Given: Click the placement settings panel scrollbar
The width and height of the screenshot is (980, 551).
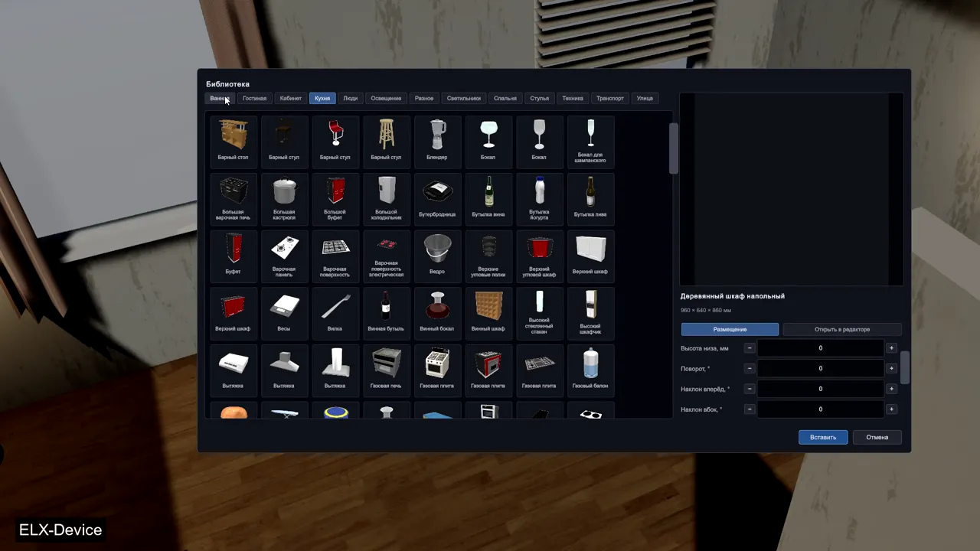Looking at the screenshot, I should click(905, 368).
